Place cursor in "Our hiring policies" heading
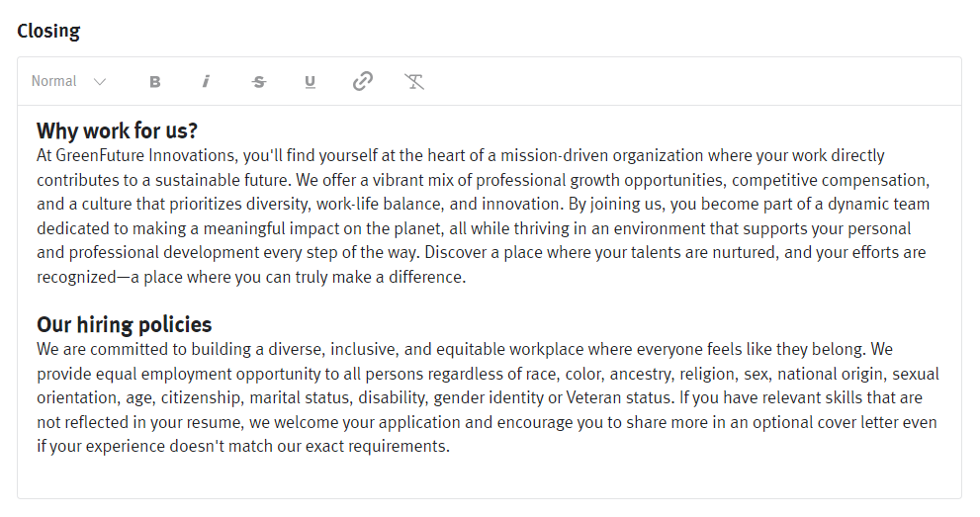980x517 pixels. tap(124, 325)
